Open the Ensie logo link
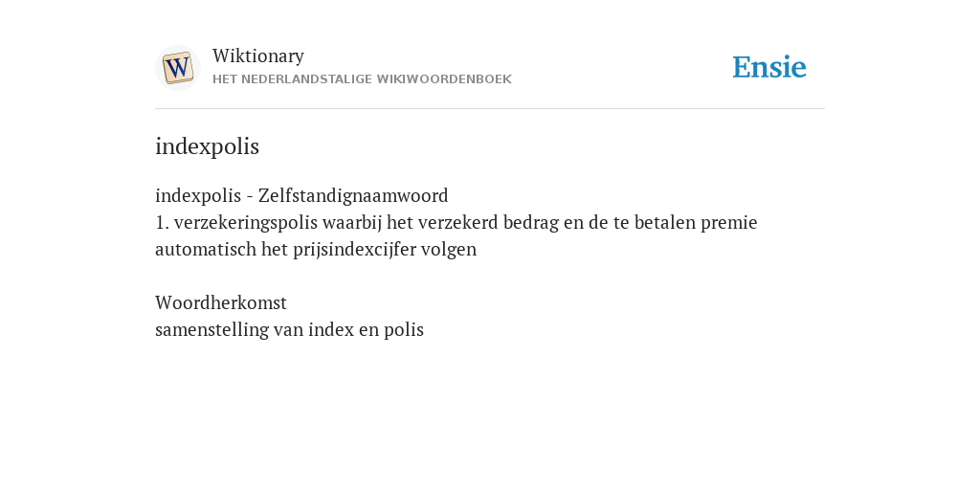980x490 pixels. pyautogui.click(x=769, y=67)
